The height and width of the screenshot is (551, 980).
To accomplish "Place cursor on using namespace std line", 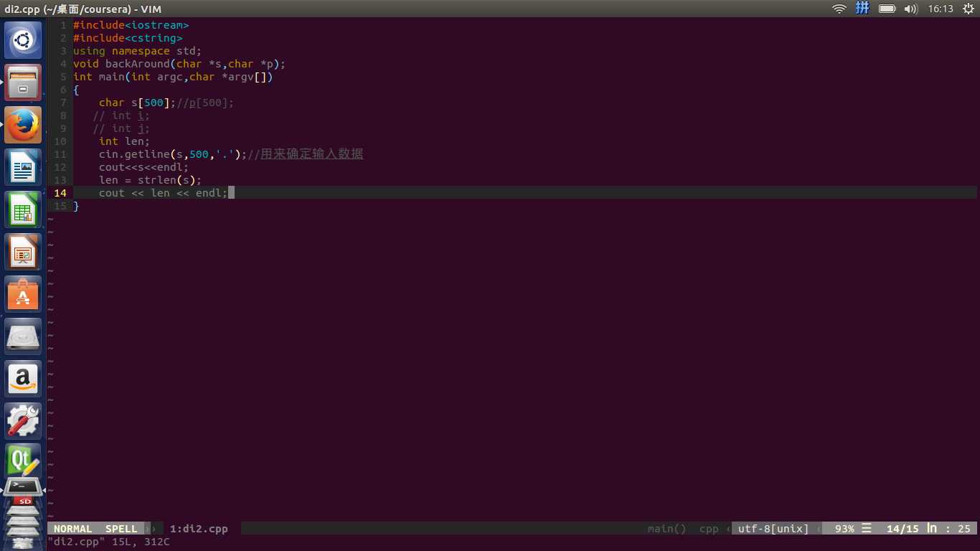I will 137,51.
